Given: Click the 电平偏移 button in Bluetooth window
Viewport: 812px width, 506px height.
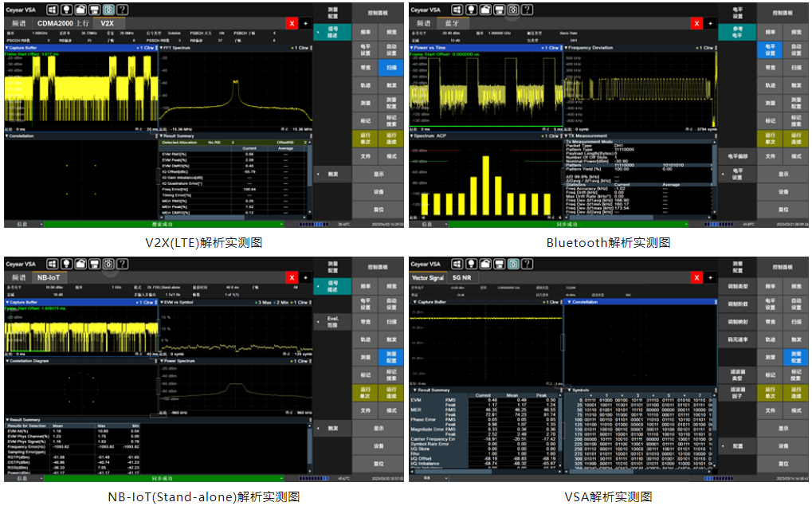Looking at the screenshot, I should (x=737, y=156).
